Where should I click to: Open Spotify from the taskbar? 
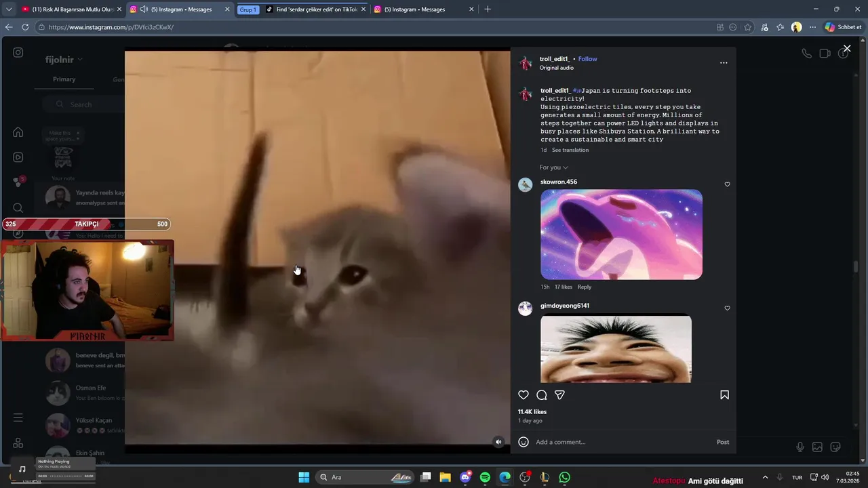pyautogui.click(x=485, y=477)
